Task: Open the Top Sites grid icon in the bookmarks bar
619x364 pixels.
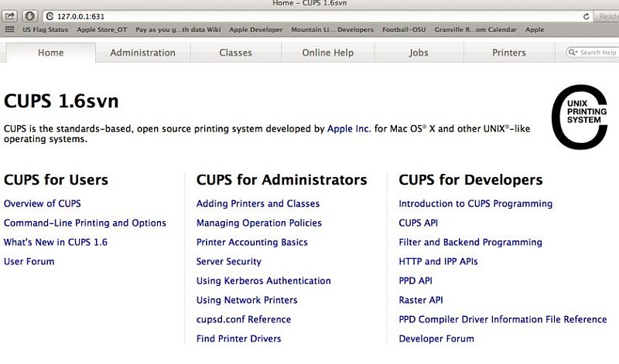Action: (9, 29)
